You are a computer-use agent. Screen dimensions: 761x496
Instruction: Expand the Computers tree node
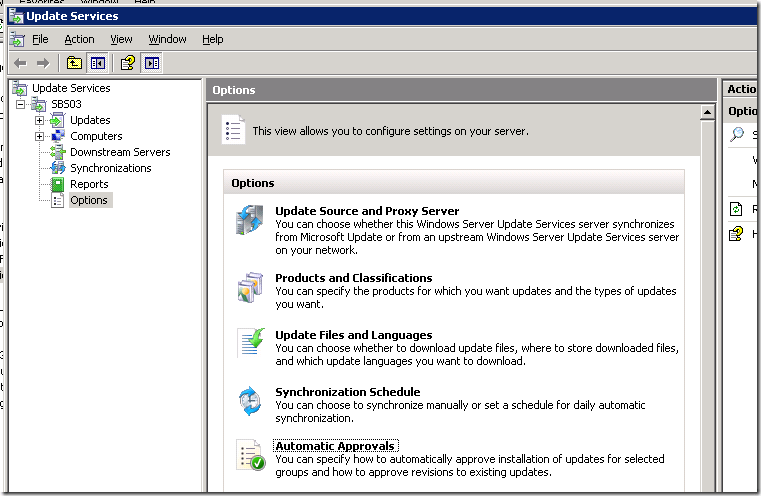pyautogui.click(x=39, y=136)
